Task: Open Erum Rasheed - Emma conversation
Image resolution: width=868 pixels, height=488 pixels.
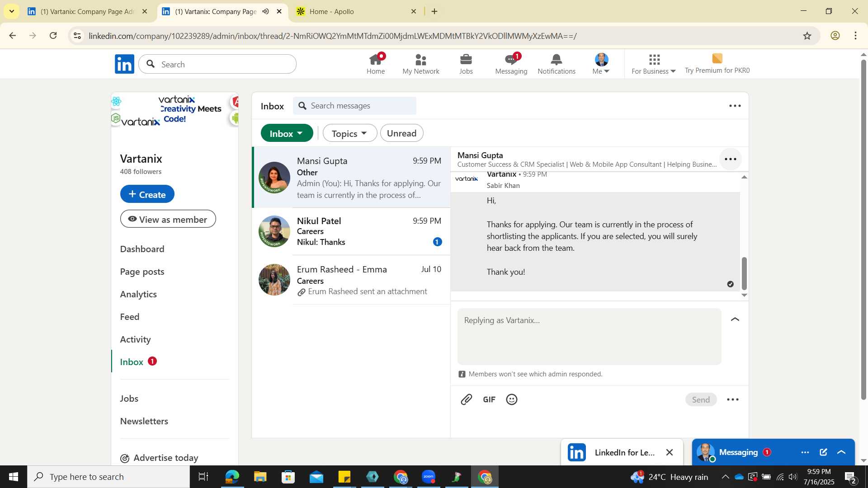Action: click(x=351, y=280)
